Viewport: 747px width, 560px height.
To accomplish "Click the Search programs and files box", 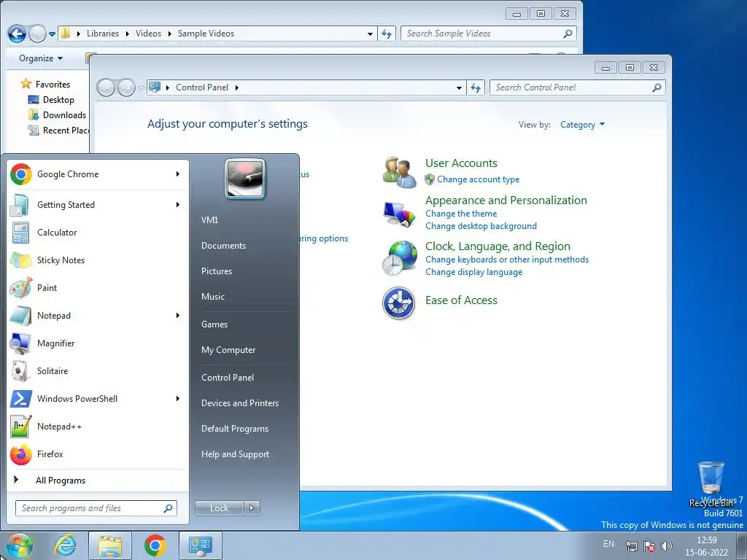I will 96,508.
